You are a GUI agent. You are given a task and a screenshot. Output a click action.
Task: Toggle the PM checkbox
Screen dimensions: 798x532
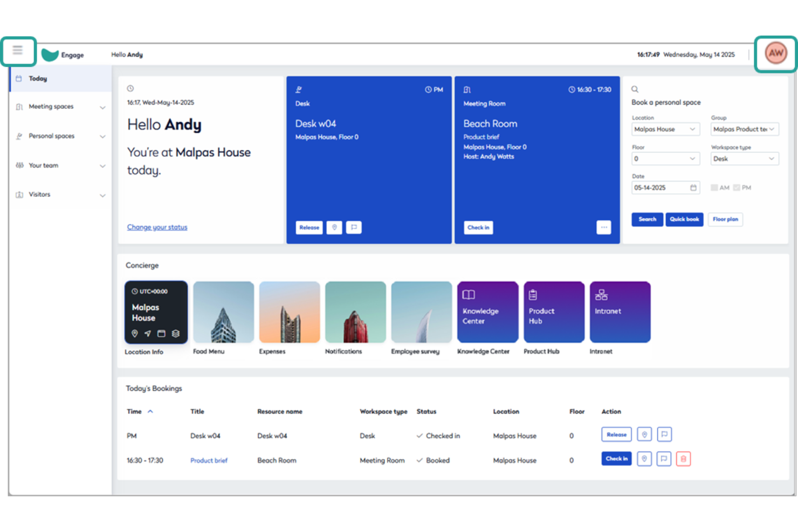coord(737,188)
